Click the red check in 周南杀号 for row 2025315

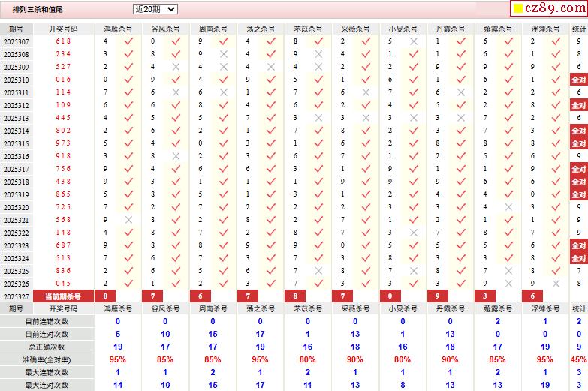(x=224, y=143)
